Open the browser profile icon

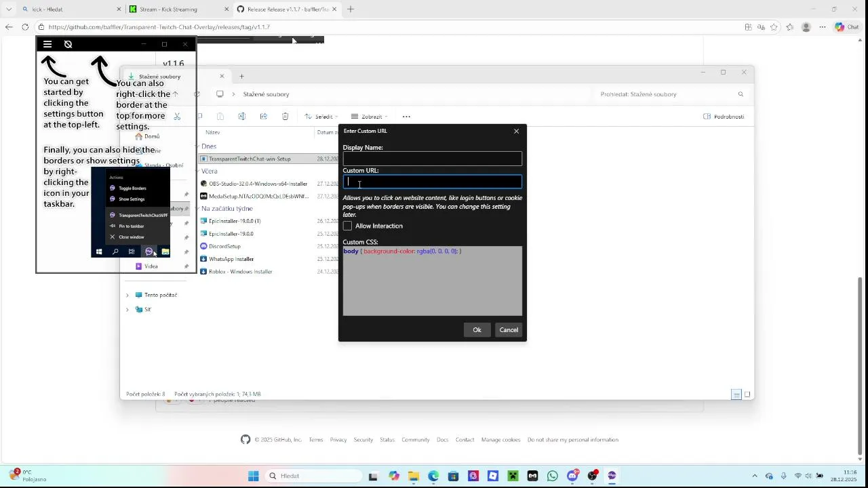pos(806,27)
